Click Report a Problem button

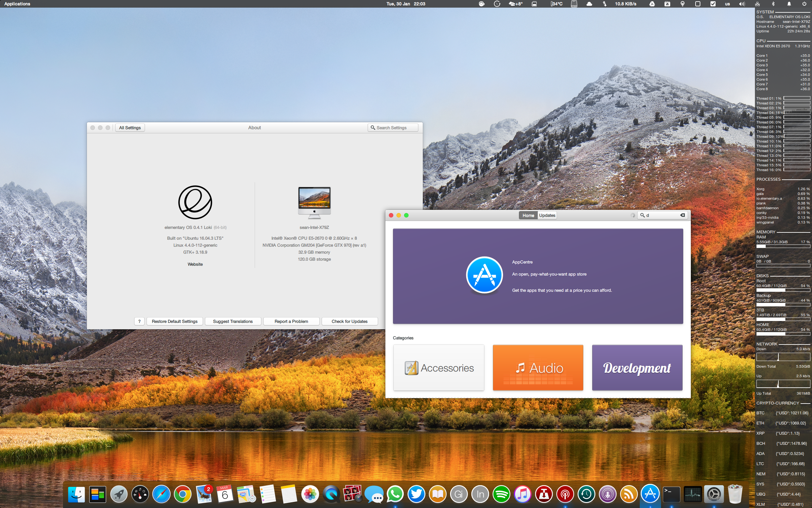(x=291, y=322)
